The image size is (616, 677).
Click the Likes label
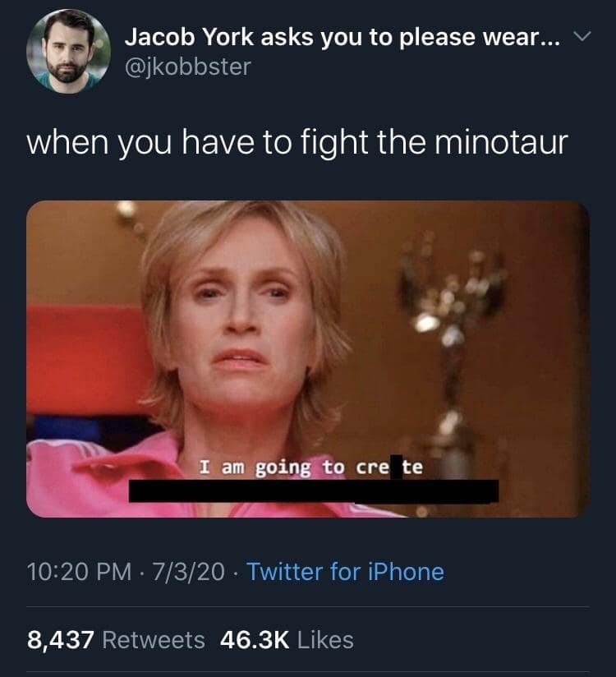pyautogui.click(x=326, y=640)
